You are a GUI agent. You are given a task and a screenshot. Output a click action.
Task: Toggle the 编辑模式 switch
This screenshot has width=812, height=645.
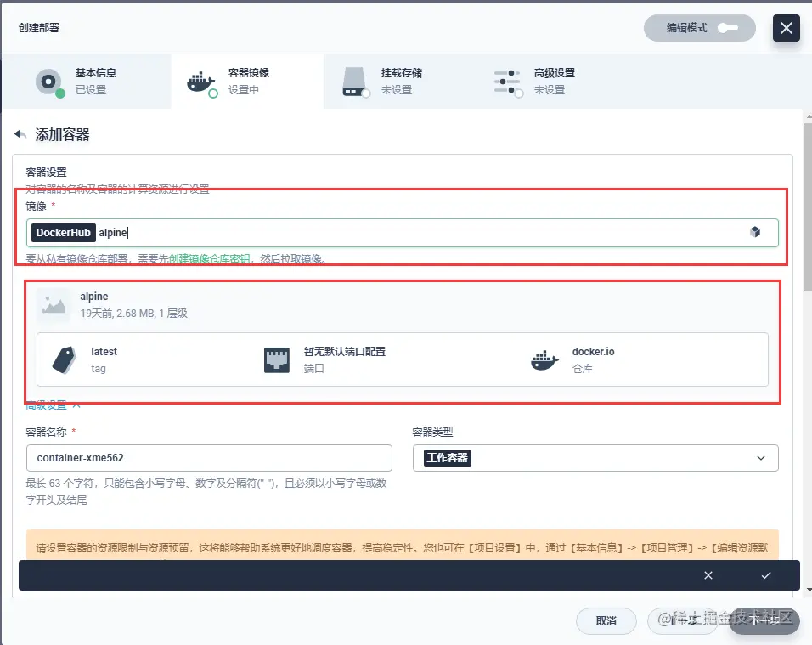pos(728,28)
